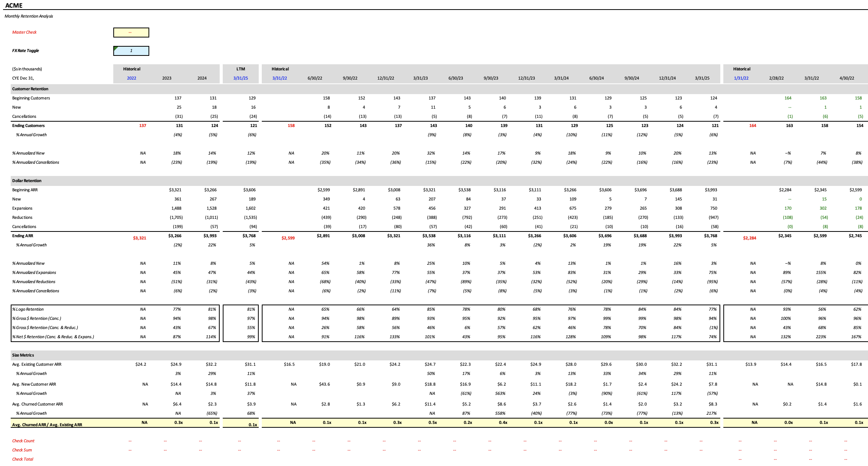Select the LTM 3/31/25 column header
The height and width of the screenshot is (466, 868).
[x=240, y=78]
